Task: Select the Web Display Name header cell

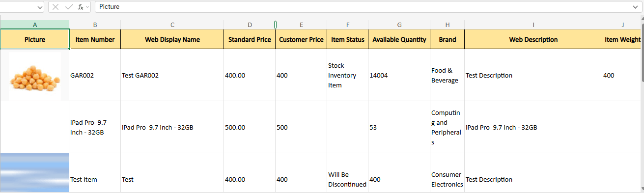Action: coord(172,39)
